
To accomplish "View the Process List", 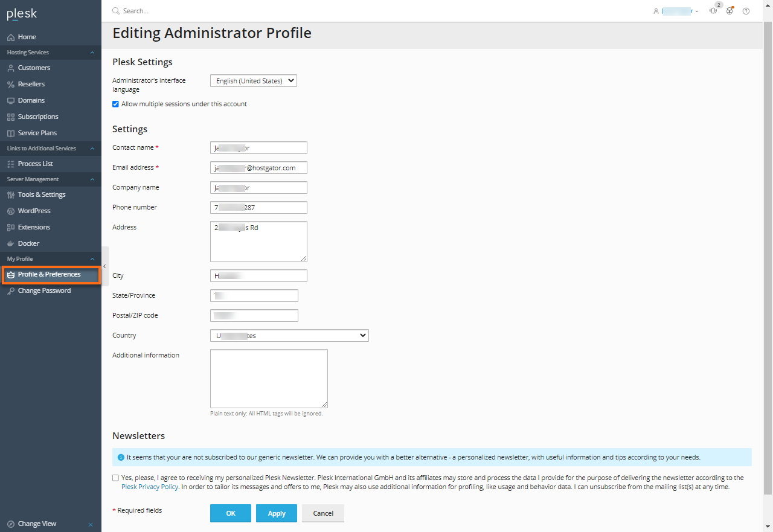I will click(x=34, y=163).
